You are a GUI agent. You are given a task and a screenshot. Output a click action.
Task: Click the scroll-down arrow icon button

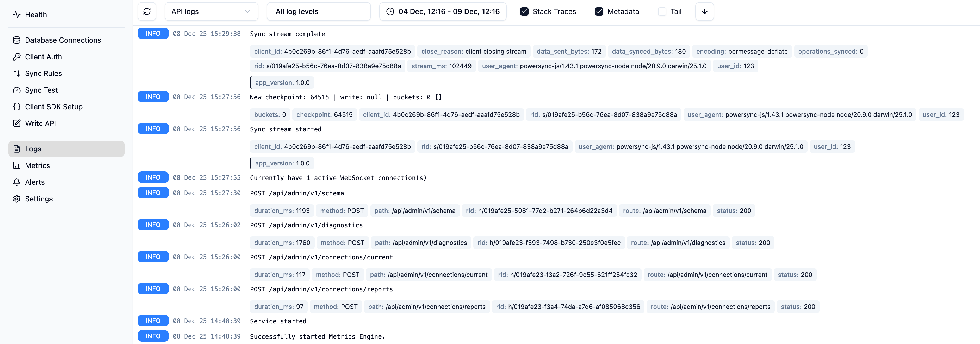click(704, 11)
